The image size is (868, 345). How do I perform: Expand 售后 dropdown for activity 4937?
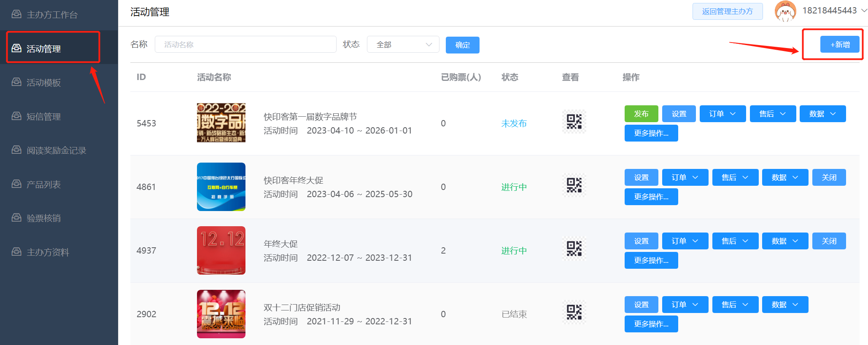point(735,241)
